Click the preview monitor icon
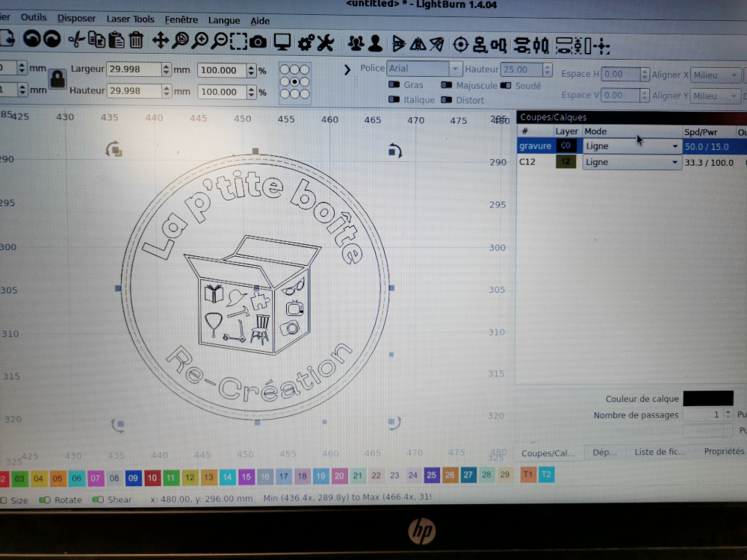This screenshot has height=560, width=747. pyautogui.click(x=282, y=41)
